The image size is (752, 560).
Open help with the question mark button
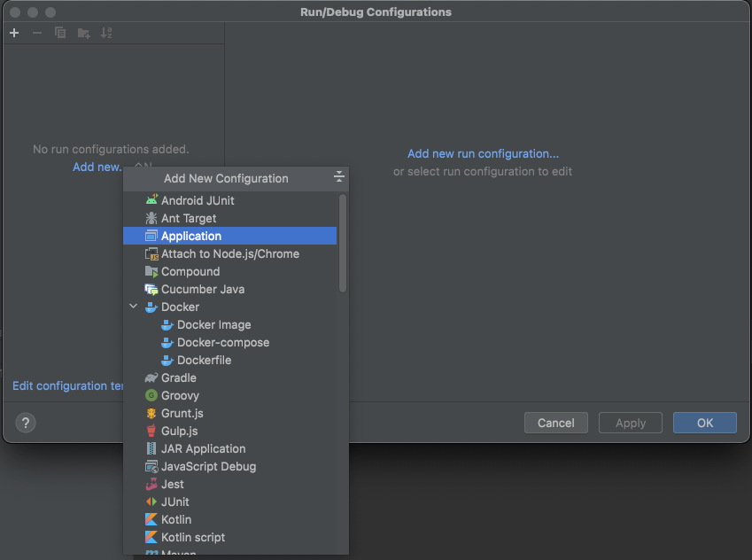tap(26, 423)
